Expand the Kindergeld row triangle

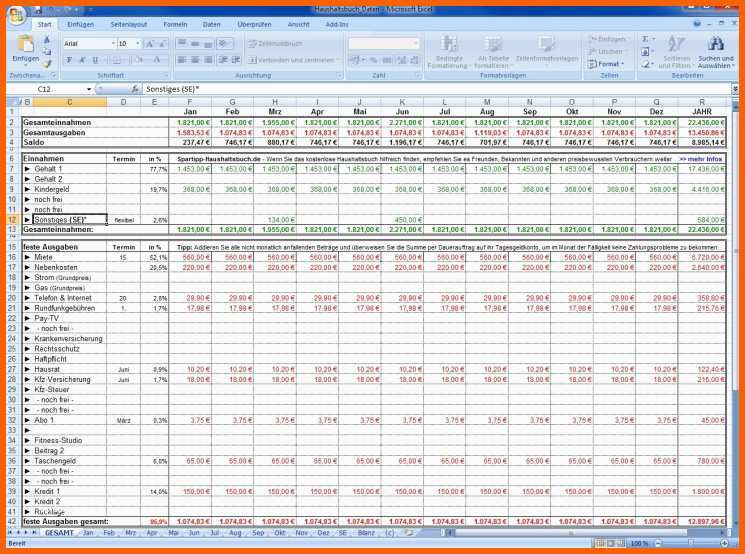point(27,189)
